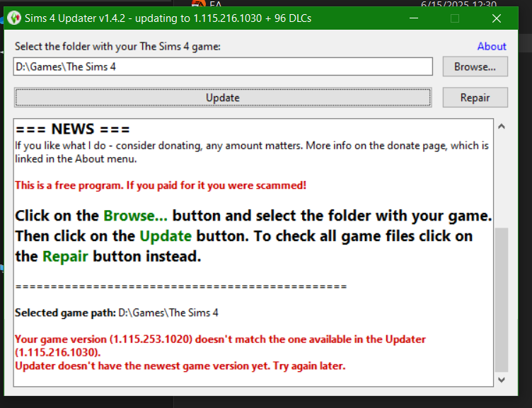
Task: Click the Repair button
Action: (x=475, y=98)
